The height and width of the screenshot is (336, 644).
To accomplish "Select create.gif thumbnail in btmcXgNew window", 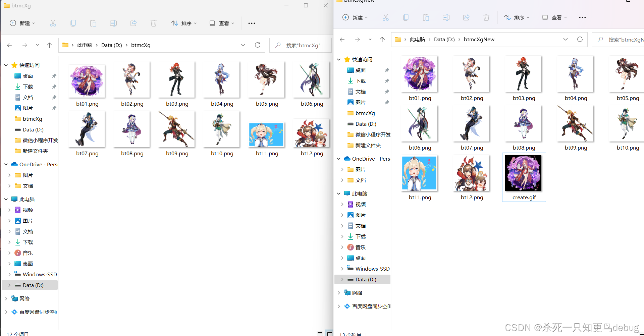I will point(524,173).
